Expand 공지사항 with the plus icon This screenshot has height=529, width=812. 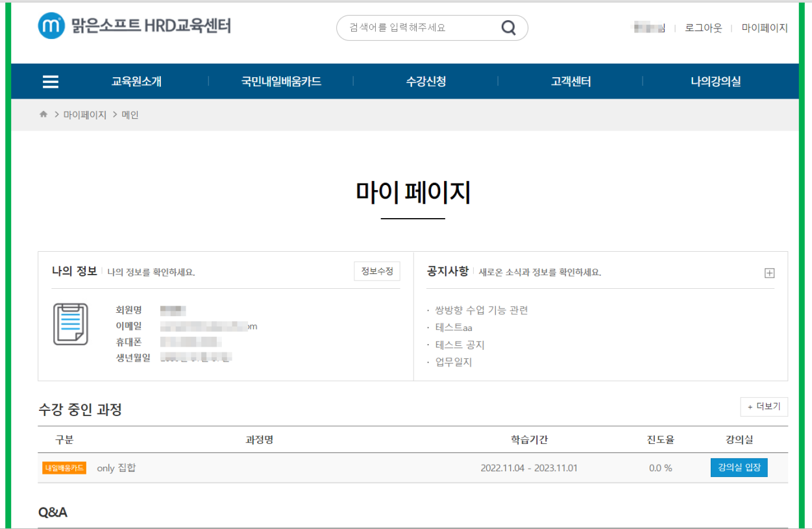pos(769,273)
